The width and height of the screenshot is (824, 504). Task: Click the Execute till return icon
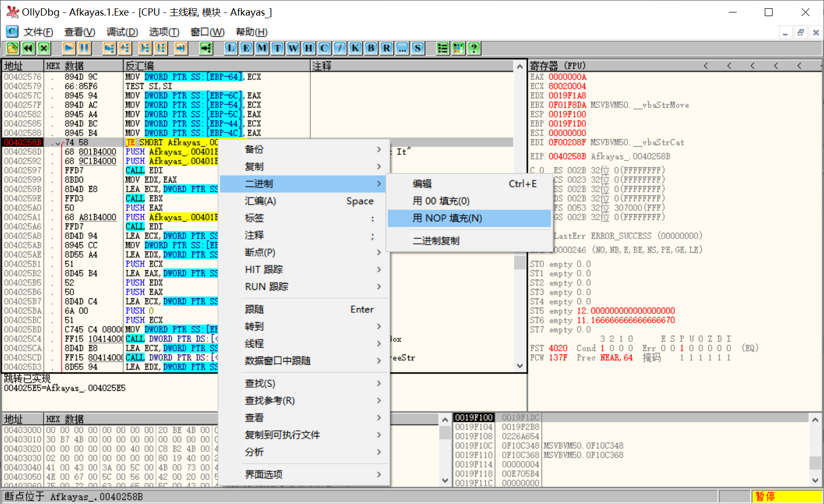click(181, 48)
